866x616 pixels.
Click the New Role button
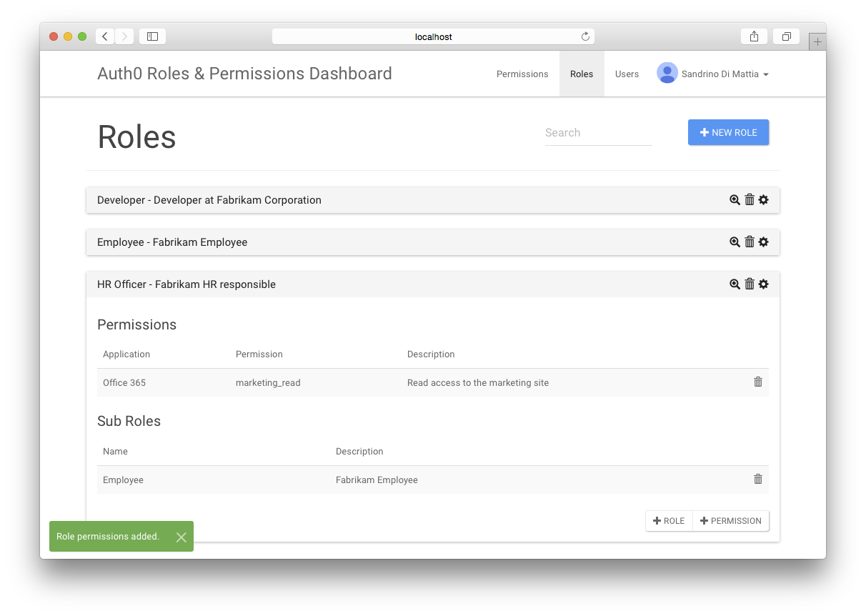click(x=728, y=132)
